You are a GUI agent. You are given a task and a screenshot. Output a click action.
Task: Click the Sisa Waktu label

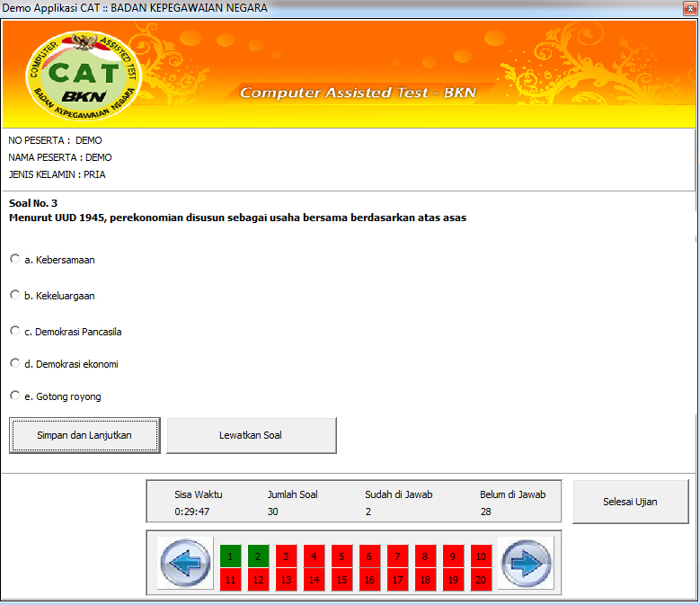click(x=199, y=494)
